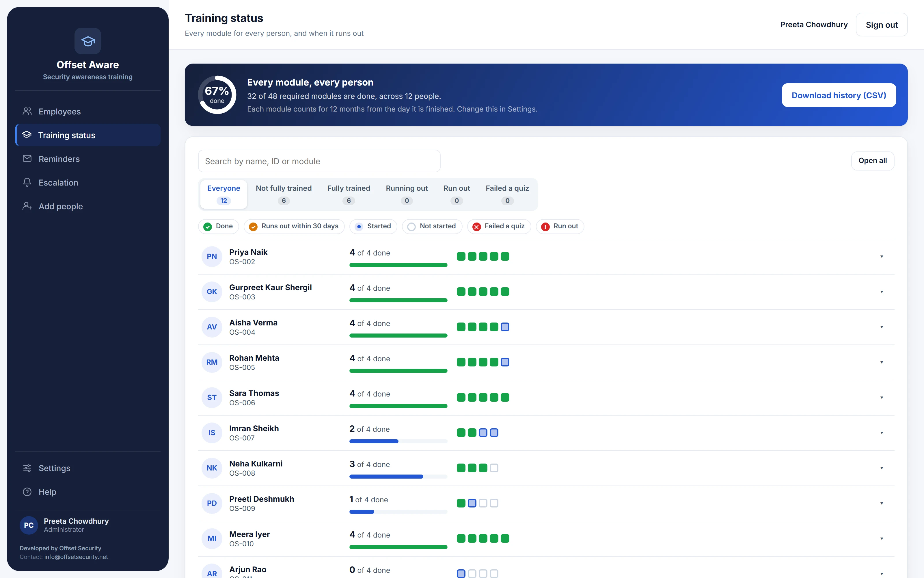
Task: Click the 67% done progress ring
Action: point(217,95)
